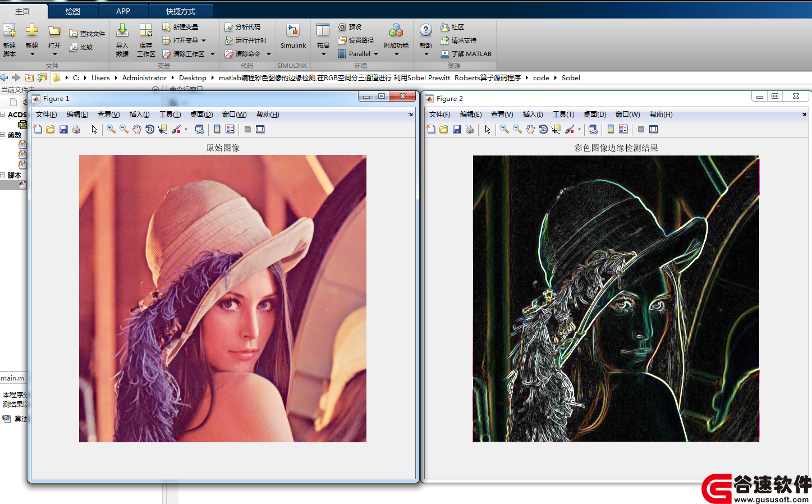Toggle the Zoom Out tool in Figure 1
This screenshot has height=504, width=812.
124,129
